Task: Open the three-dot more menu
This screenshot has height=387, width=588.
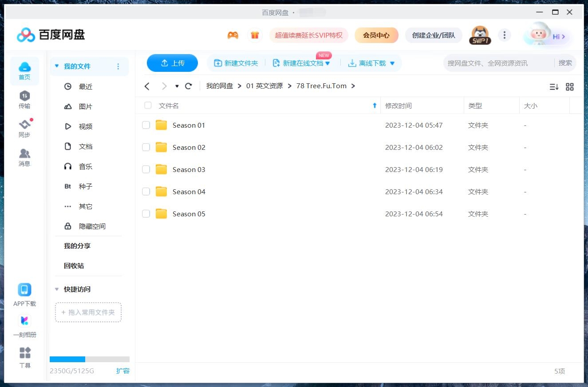Action: pos(505,35)
